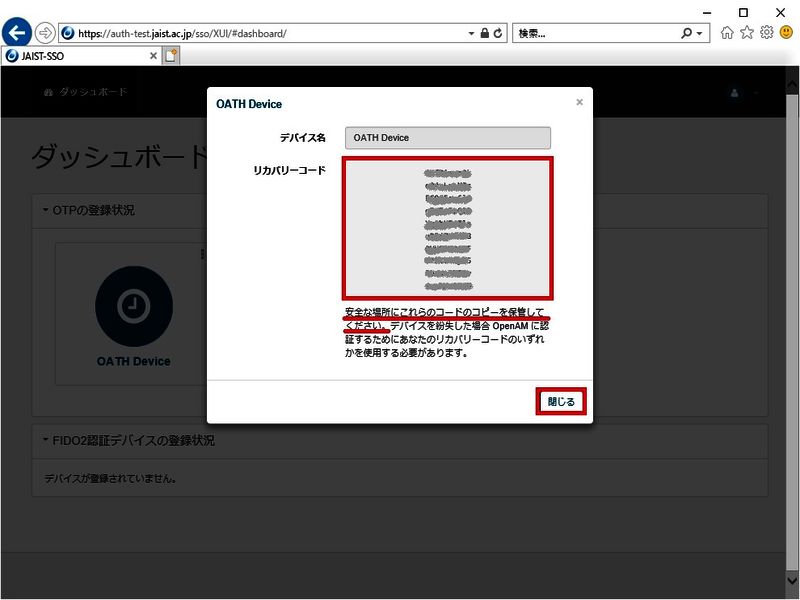Close the browser window
800x600 pixels.
[781, 13]
